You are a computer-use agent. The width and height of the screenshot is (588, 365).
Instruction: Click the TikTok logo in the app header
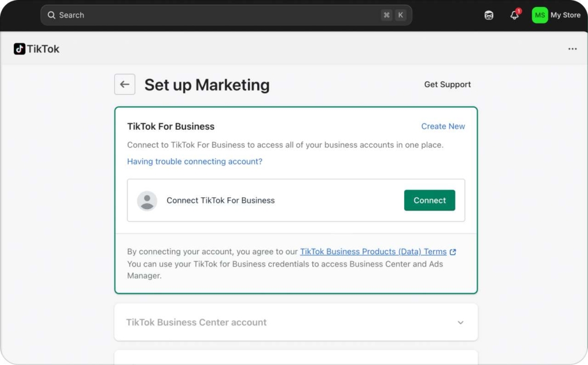21,49
